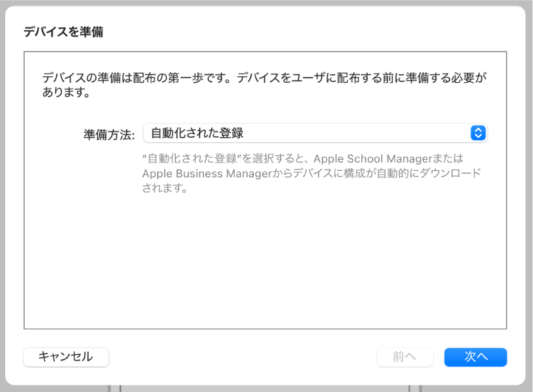Viewport: 533px width, 392px height.
Task: Expand the enrollment method popup selector
Action: point(313,133)
